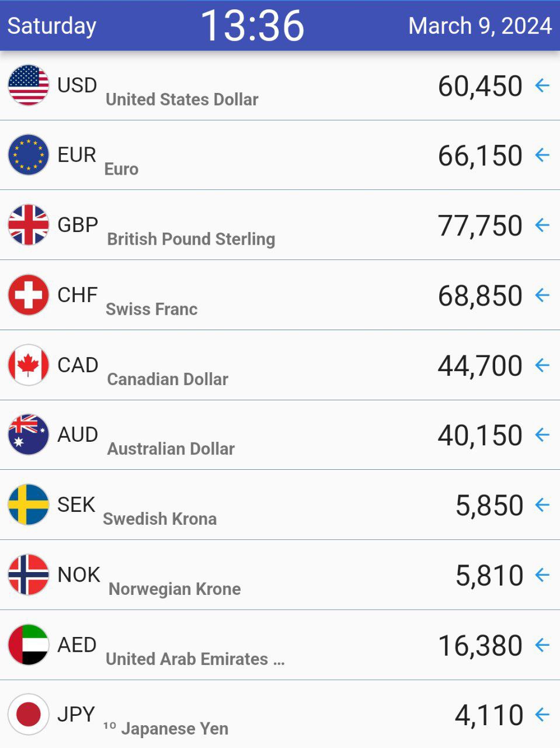Tap the 13:36 clock in the header

[252, 26]
